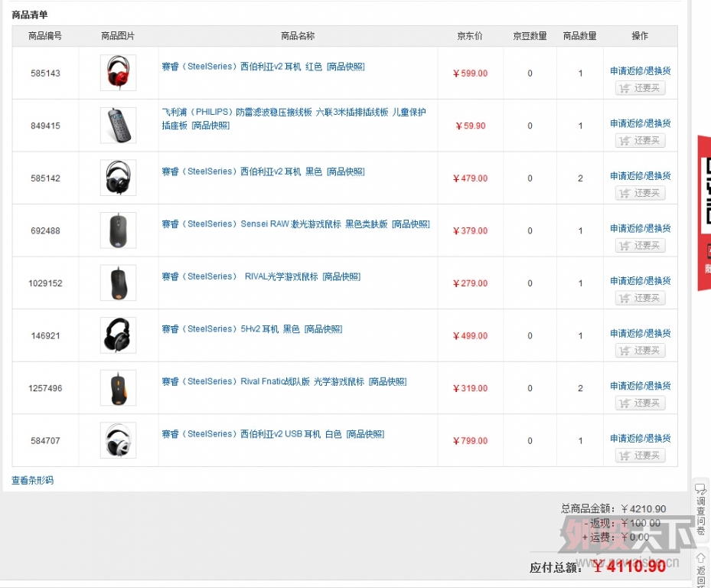Buy the 5Hv2 headset again
Screen dimensions: 711x588
click(641, 351)
